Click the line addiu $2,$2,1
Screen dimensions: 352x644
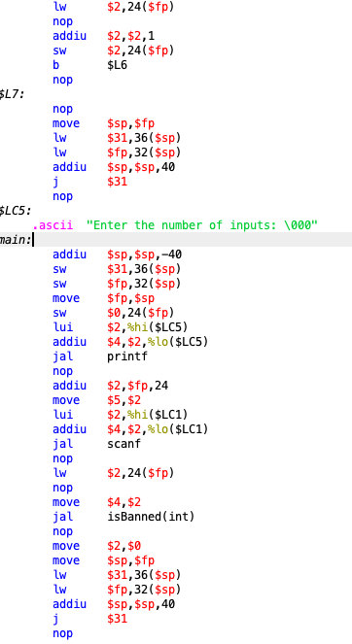(104, 36)
